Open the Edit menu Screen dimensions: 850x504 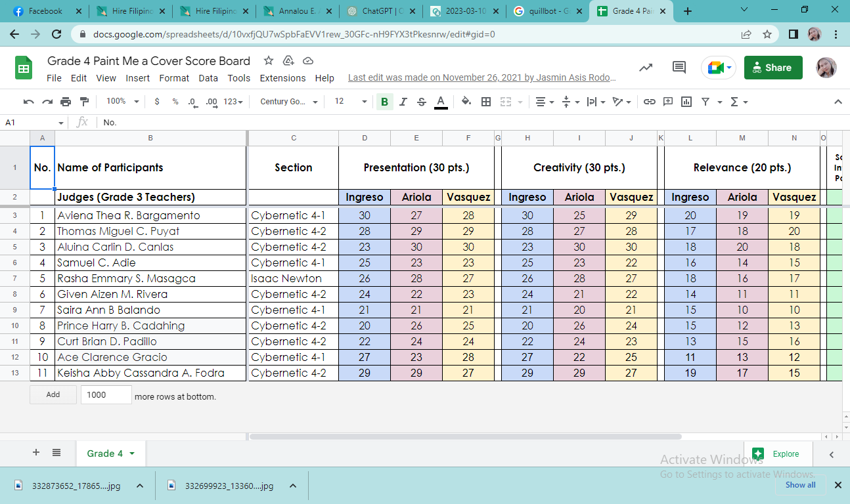pyautogui.click(x=79, y=77)
